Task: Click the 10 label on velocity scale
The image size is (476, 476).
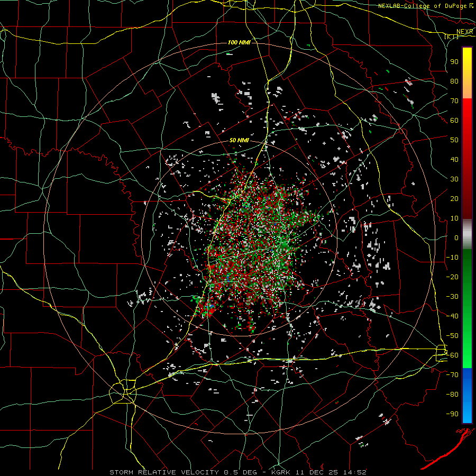Action: 454,218
